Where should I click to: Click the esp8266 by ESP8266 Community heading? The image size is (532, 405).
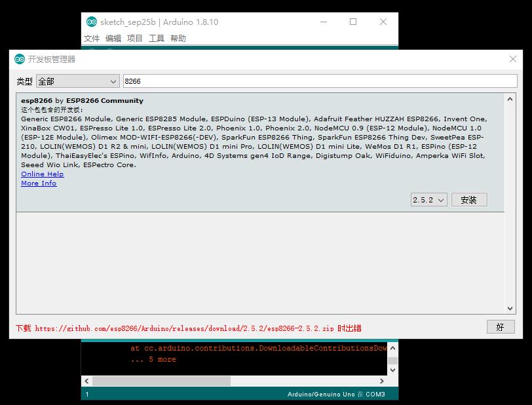(82, 101)
